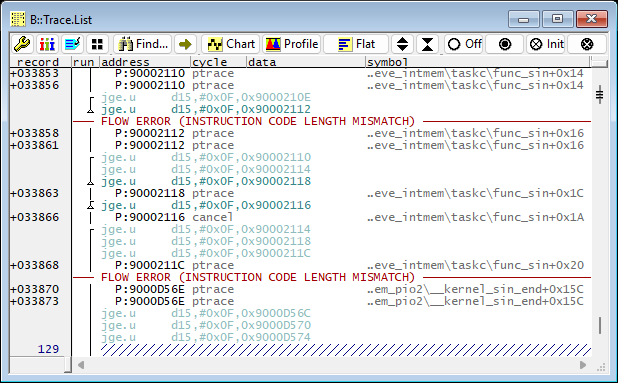Screen dimensions: 619x383
Task: Click the yellow right-arrow find next icon
Action: pyautogui.click(x=185, y=44)
